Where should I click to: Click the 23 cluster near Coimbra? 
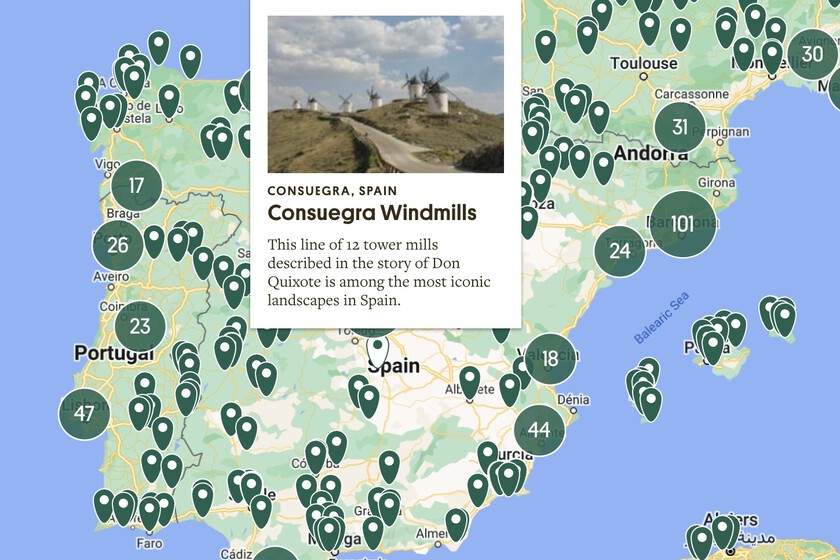pyautogui.click(x=140, y=326)
